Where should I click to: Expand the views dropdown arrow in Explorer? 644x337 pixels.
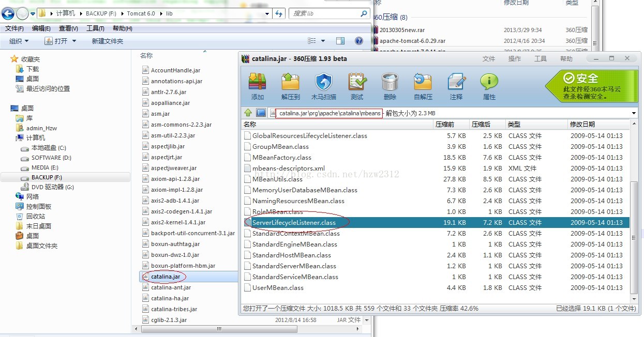(x=323, y=41)
